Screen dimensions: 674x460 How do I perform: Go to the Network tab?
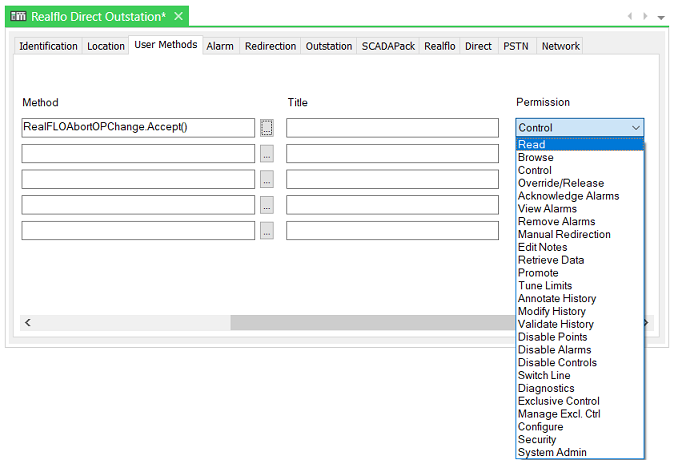(x=560, y=46)
